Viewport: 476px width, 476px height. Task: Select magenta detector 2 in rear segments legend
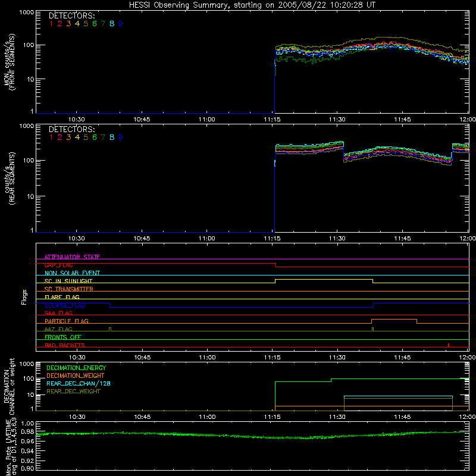click(60, 137)
